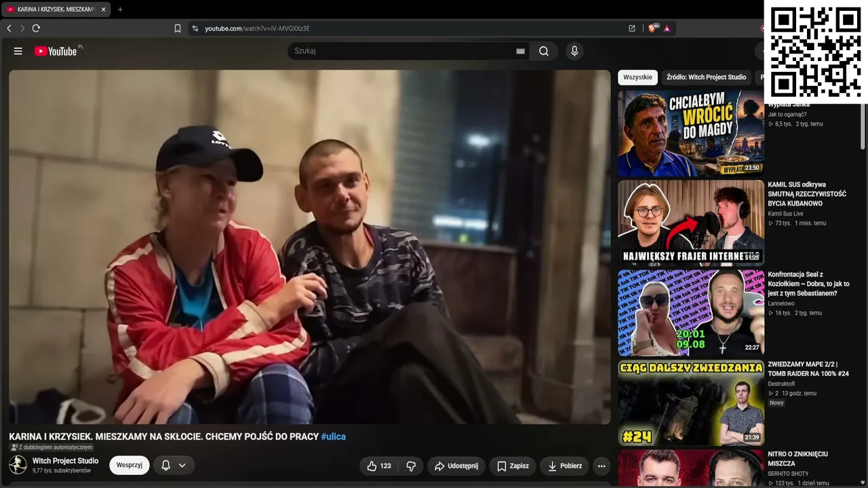Open Witch Project Studio channel name

point(66,461)
